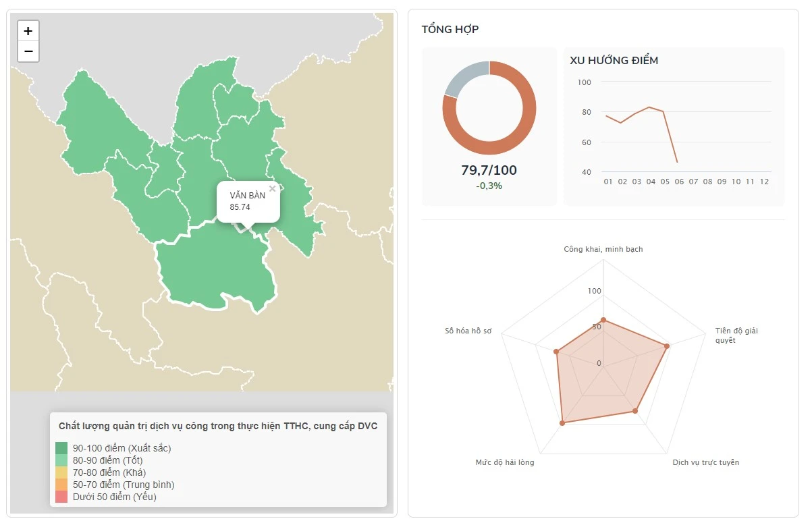
Task: Zoom out on the map
Action: [x=28, y=51]
